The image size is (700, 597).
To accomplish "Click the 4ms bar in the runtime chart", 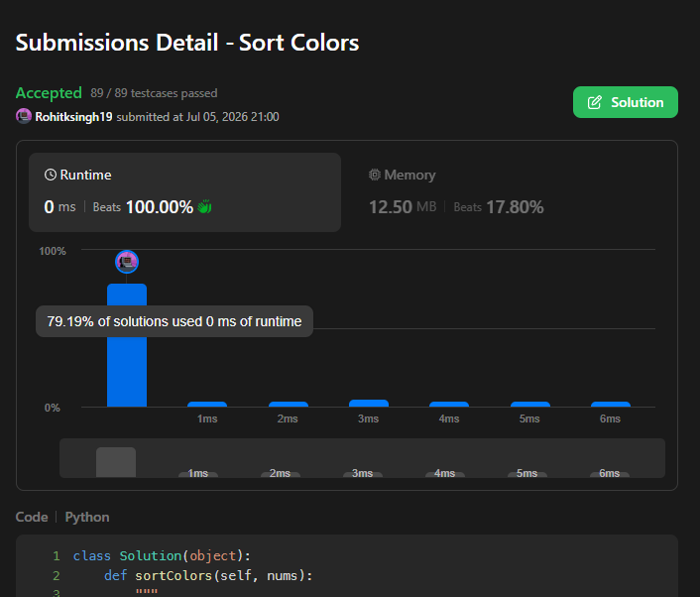I will (x=449, y=404).
